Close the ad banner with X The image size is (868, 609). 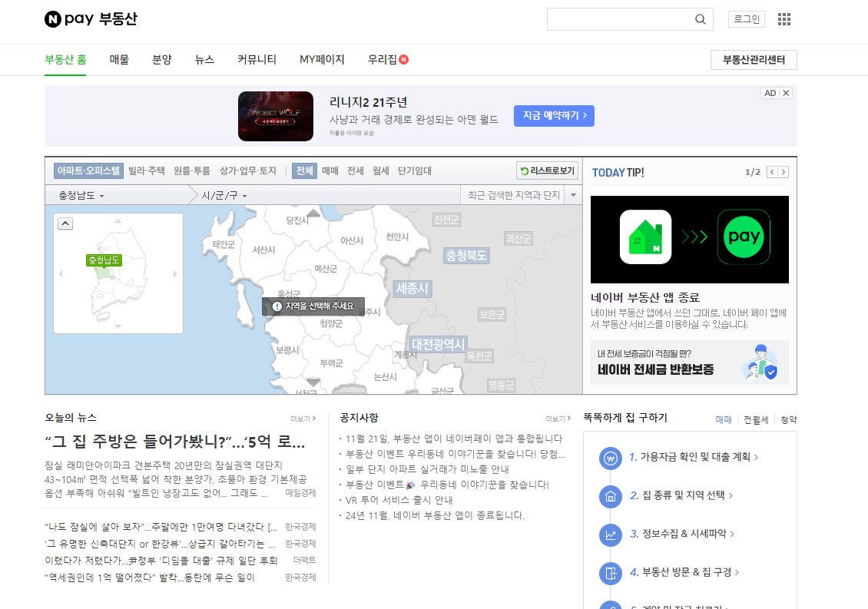tap(786, 93)
